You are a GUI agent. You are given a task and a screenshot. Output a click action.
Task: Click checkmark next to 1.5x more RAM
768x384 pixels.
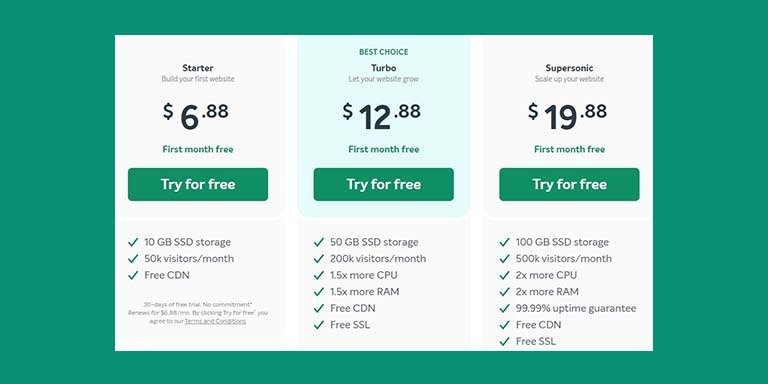[319, 292]
